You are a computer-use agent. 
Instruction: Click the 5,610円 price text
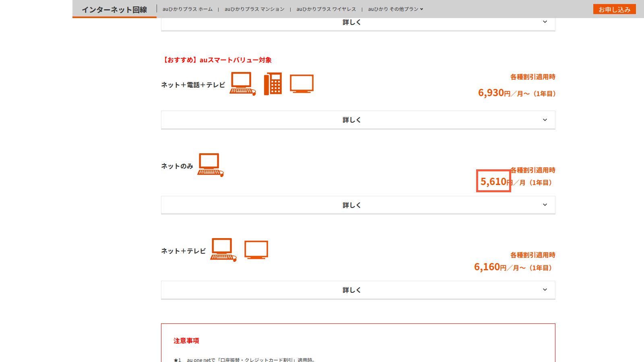[497, 182]
